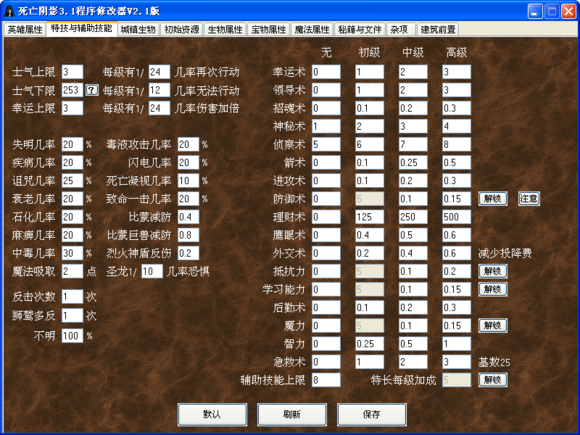Click 解锁 next to 特长每级加成
580x435 pixels.
click(493, 380)
